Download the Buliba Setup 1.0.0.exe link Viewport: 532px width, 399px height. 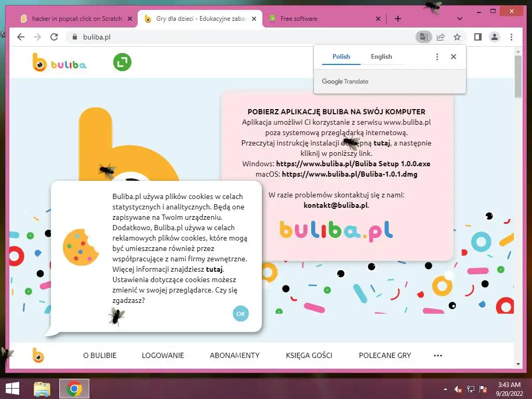353,164
